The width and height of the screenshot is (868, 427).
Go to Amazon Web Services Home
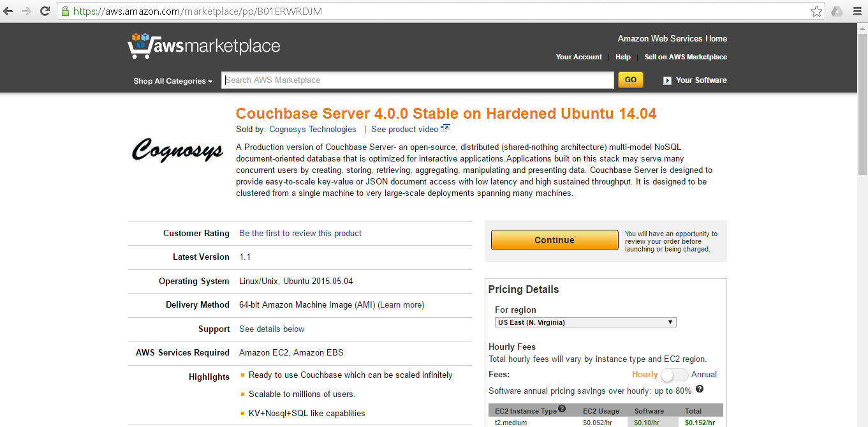click(x=672, y=38)
